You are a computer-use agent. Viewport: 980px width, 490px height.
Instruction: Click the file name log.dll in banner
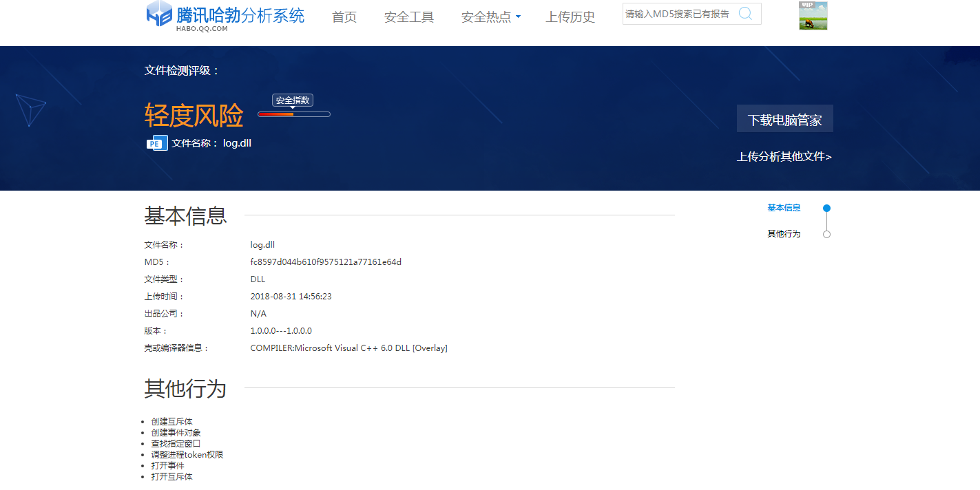(x=238, y=143)
